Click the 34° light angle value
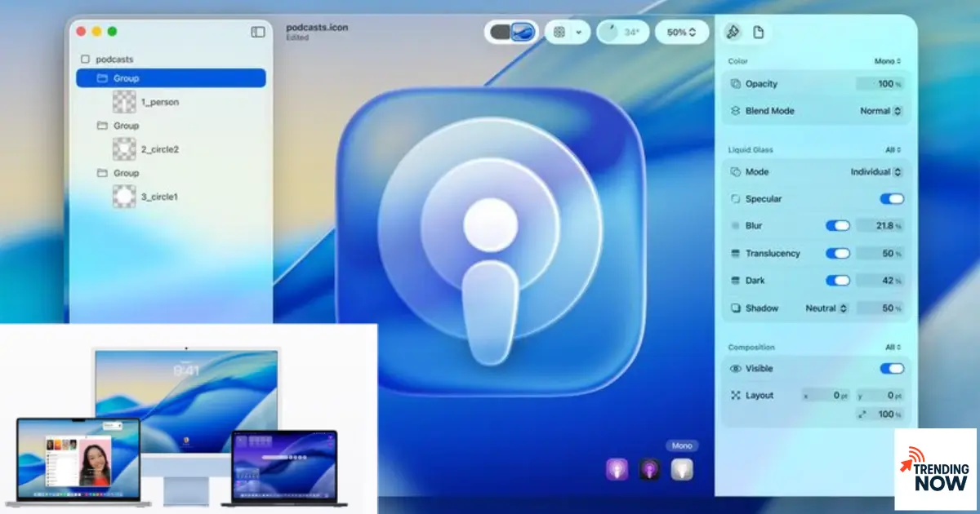The width and height of the screenshot is (980, 514). pos(632,33)
